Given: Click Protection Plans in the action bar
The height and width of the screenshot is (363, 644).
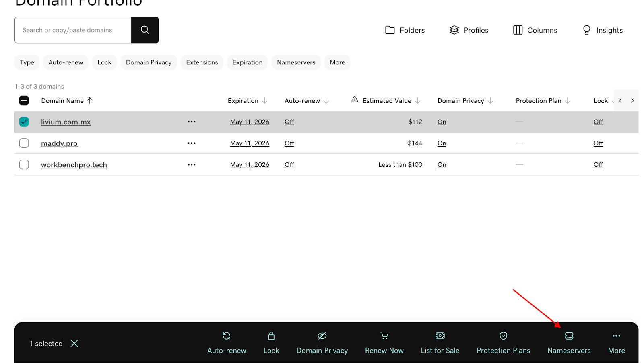Looking at the screenshot, I should click(503, 342).
